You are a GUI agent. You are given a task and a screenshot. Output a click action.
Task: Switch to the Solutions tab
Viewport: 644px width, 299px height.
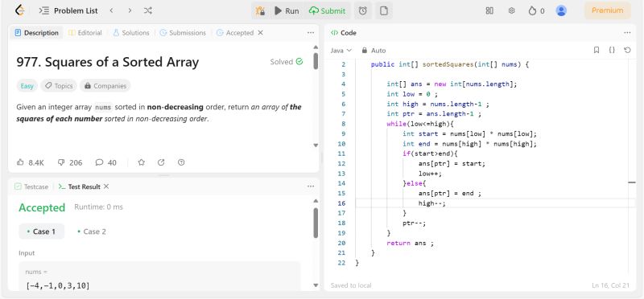[x=131, y=33]
